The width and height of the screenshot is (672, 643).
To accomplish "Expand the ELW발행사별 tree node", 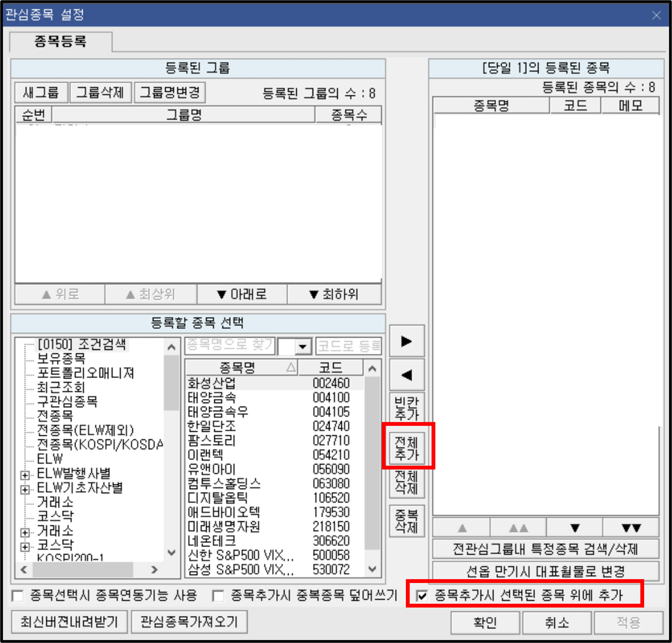I will (25, 475).
